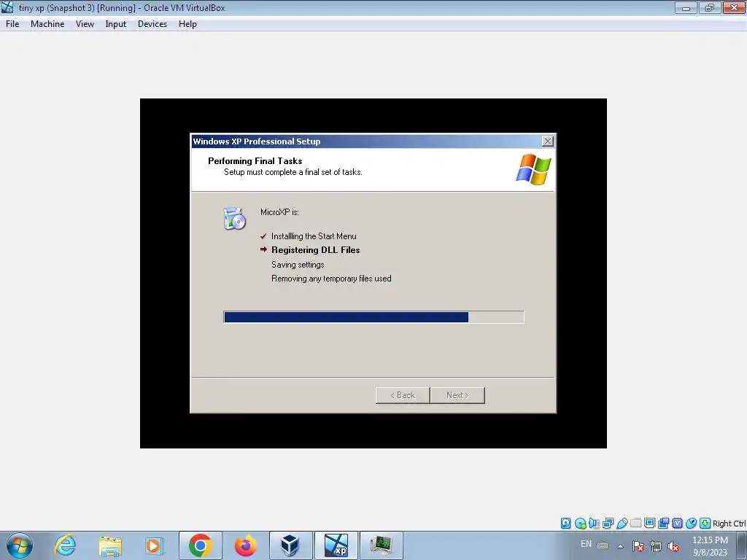Click the USB devices status icon

[x=622, y=524]
